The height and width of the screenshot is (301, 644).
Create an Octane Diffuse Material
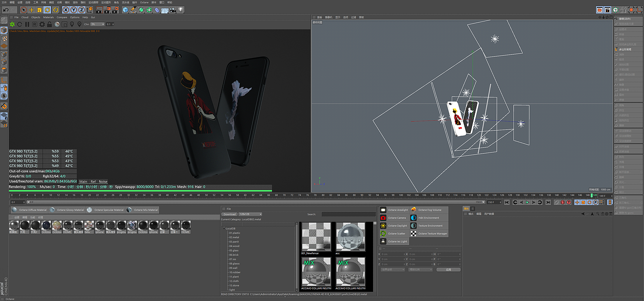(x=30, y=210)
